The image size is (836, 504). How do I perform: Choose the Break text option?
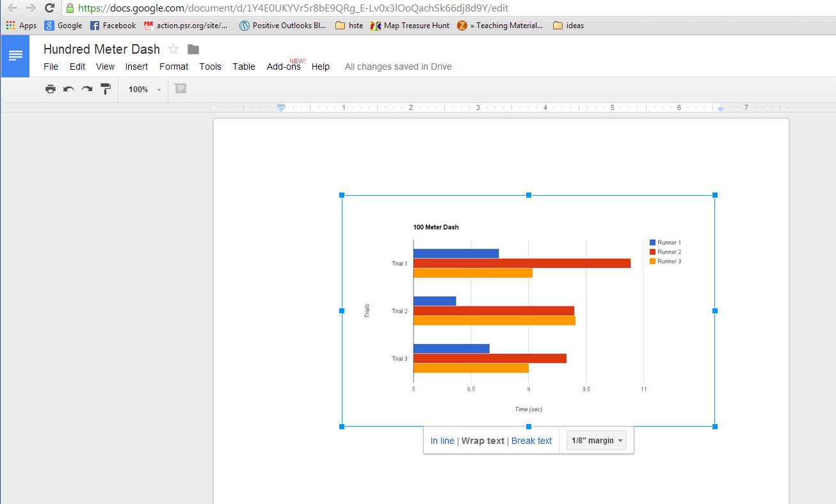coord(531,441)
